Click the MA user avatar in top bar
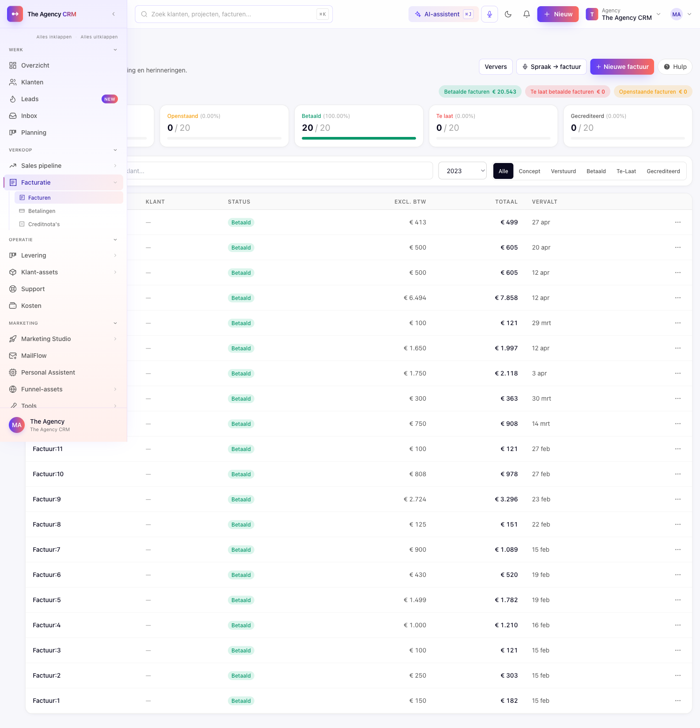 click(x=676, y=14)
